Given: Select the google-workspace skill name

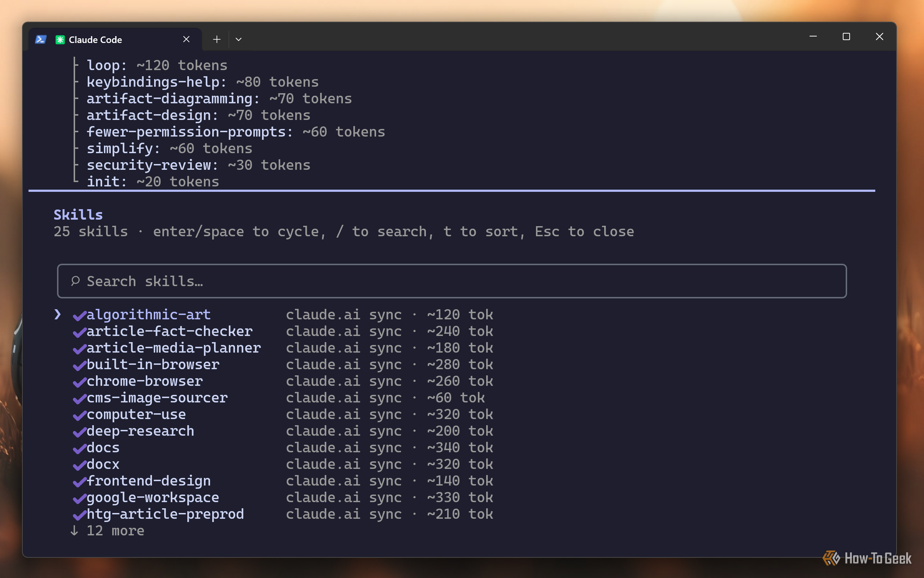Looking at the screenshot, I should click(153, 497).
